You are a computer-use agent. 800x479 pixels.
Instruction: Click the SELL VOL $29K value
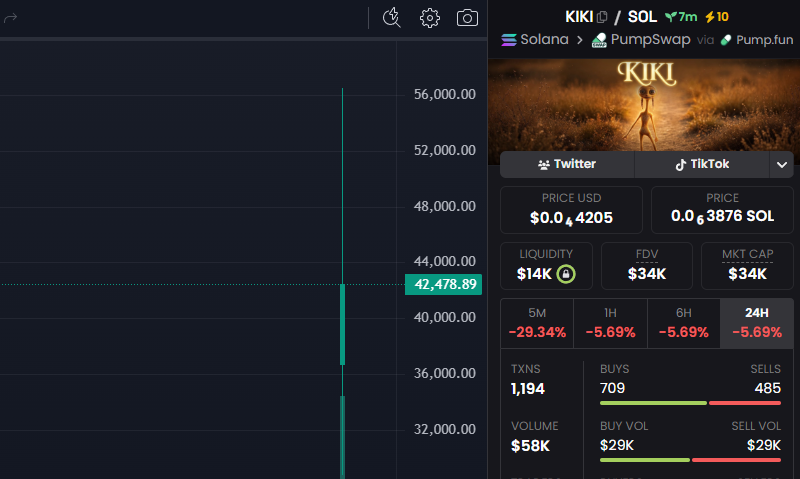(763, 445)
